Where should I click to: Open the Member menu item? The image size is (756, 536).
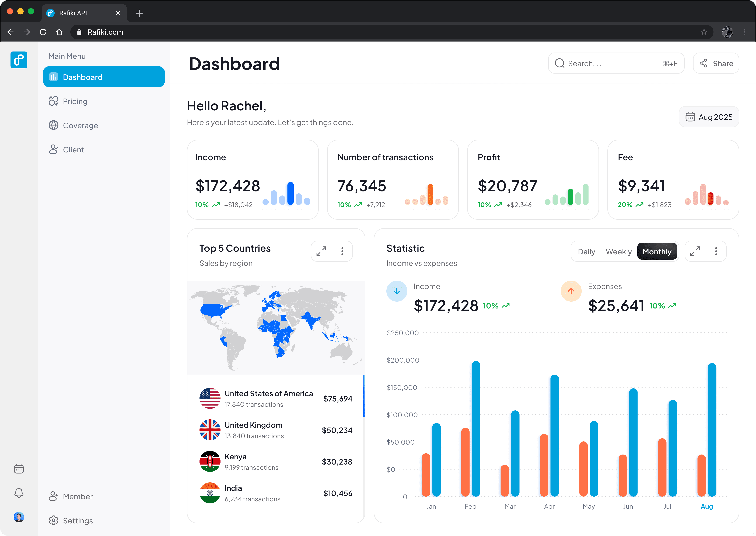[x=104, y=496]
